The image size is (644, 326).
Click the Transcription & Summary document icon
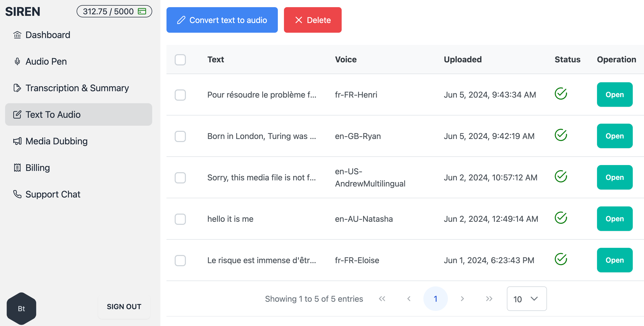click(17, 88)
